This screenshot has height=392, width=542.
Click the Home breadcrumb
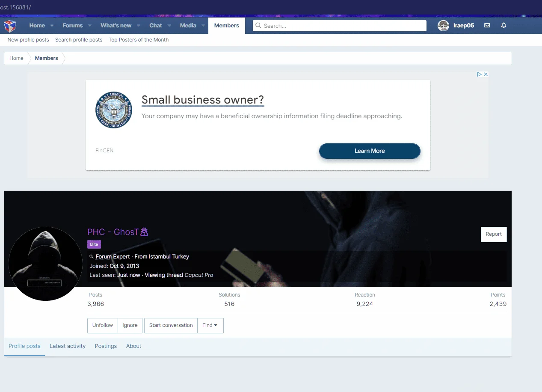pyautogui.click(x=16, y=58)
